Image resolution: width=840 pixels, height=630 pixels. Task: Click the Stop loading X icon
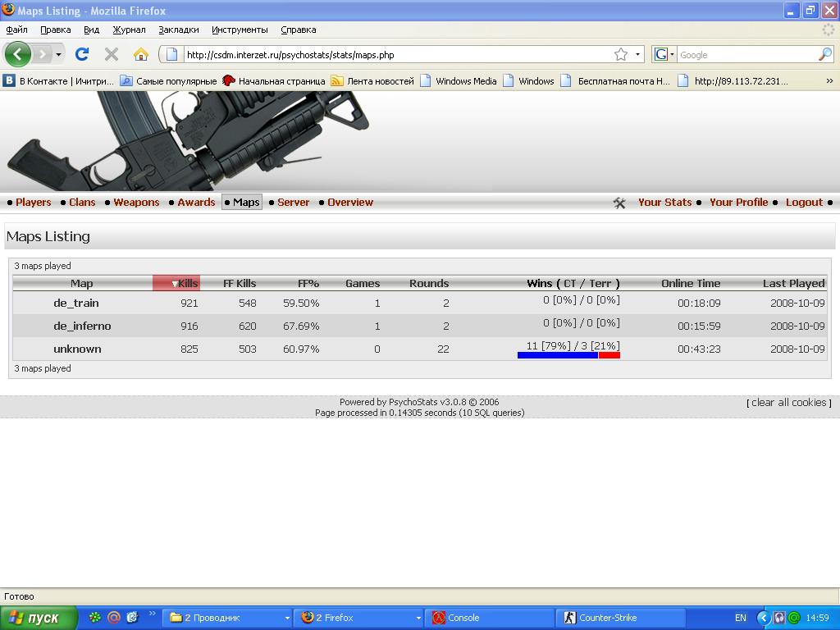[112, 54]
